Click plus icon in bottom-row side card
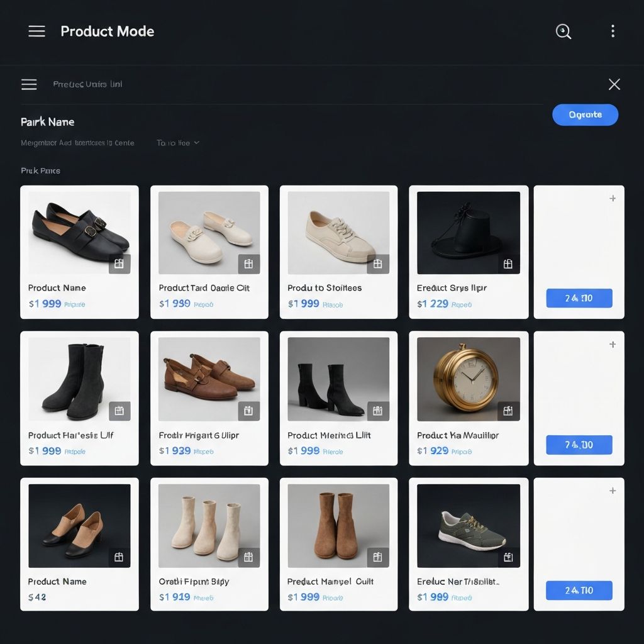The height and width of the screenshot is (644, 644). (x=613, y=491)
